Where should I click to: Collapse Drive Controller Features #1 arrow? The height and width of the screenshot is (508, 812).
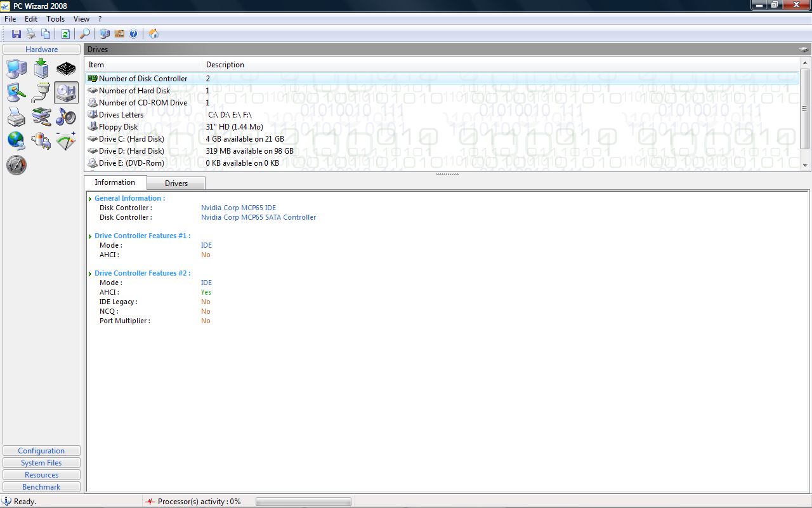pyautogui.click(x=91, y=236)
